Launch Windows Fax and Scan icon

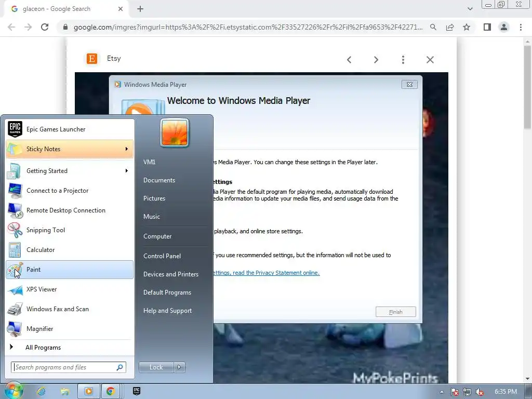click(x=15, y=309)
